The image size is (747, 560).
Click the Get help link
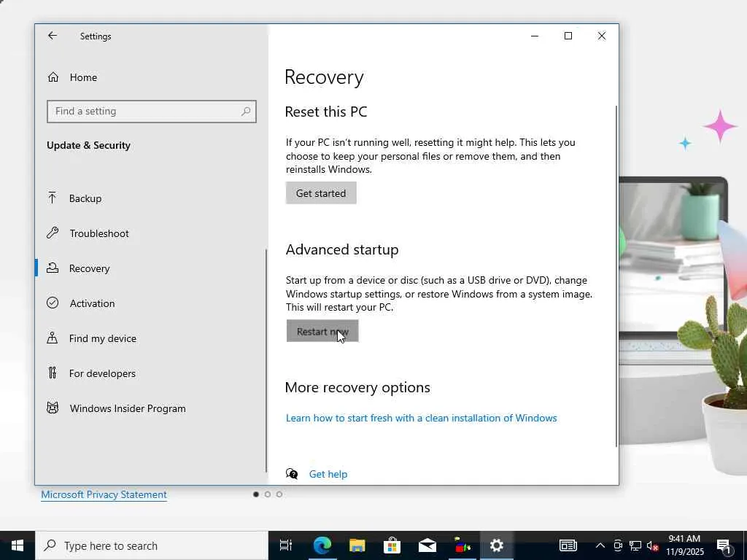coord(328,474)
